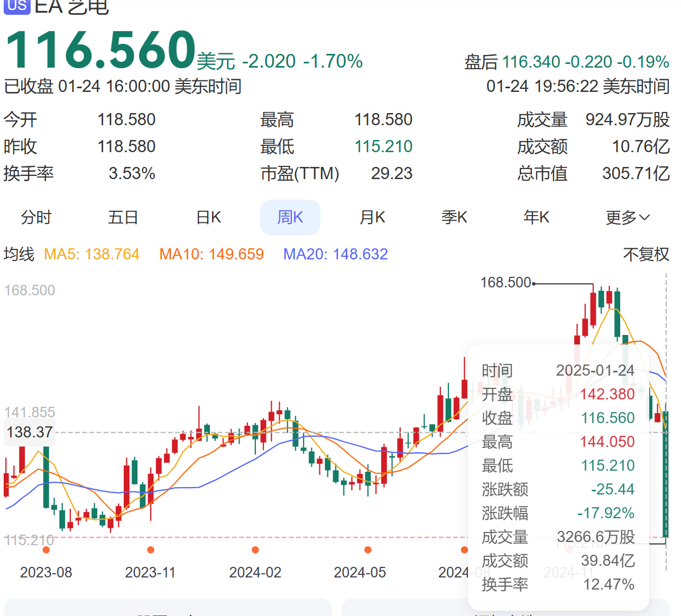Click the 总市值 label
Viewport: 681px width, 616px height.
click(542, 173)
